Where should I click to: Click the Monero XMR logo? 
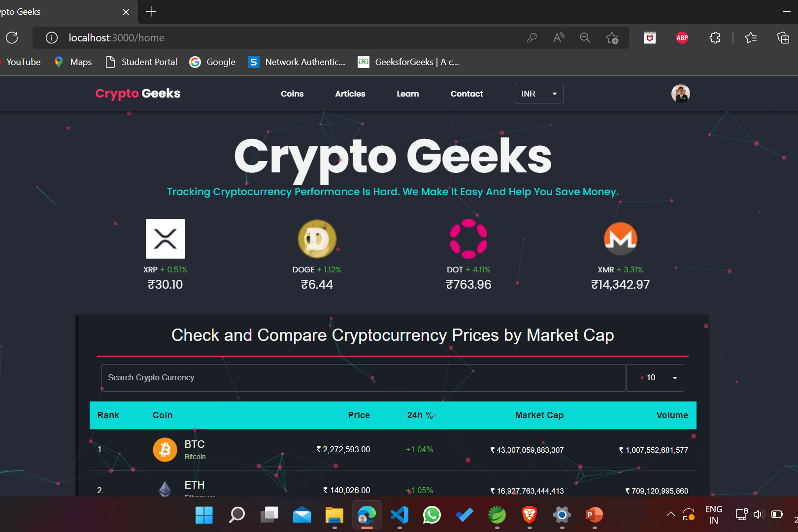pyautogui.click(x=621, y=239)
